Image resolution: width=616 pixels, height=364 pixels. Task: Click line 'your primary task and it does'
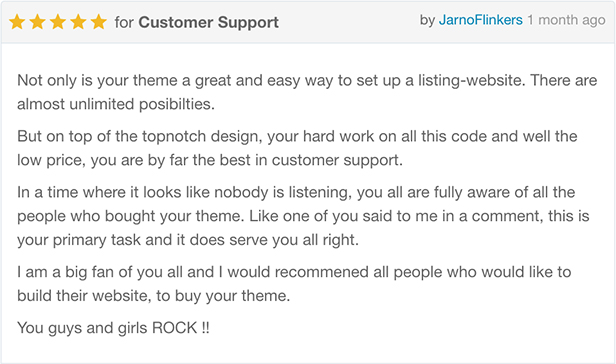coord(188,240)
